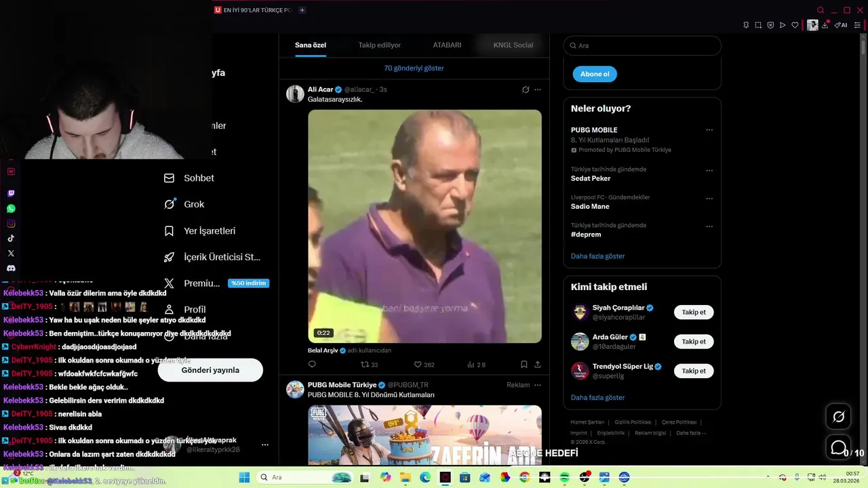This screenshot has width=868, height=488.
Task: Click browser search tabs icon
Action: (821, 10)
